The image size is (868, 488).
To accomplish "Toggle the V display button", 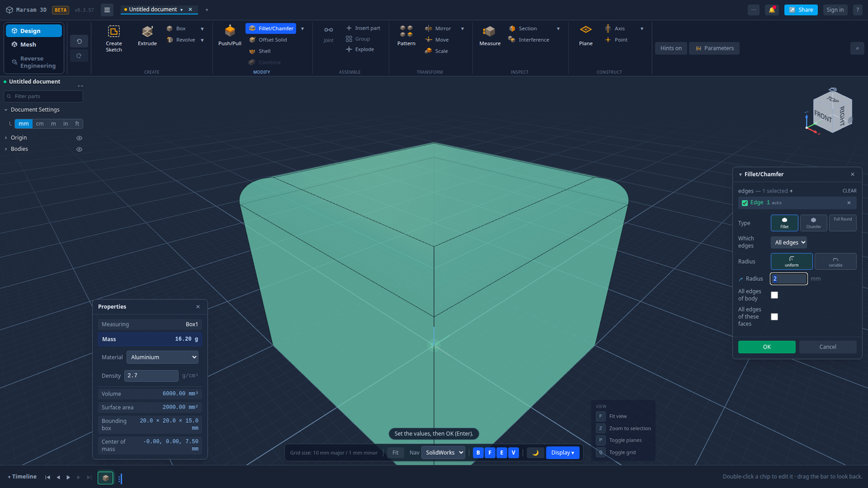I will coord(514,452).
